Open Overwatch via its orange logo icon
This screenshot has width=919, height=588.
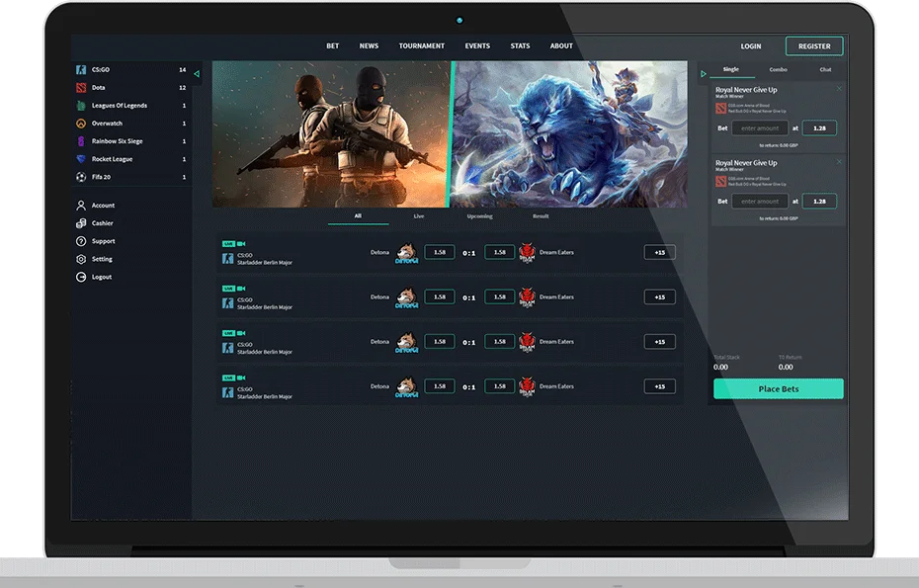[82, 124]
